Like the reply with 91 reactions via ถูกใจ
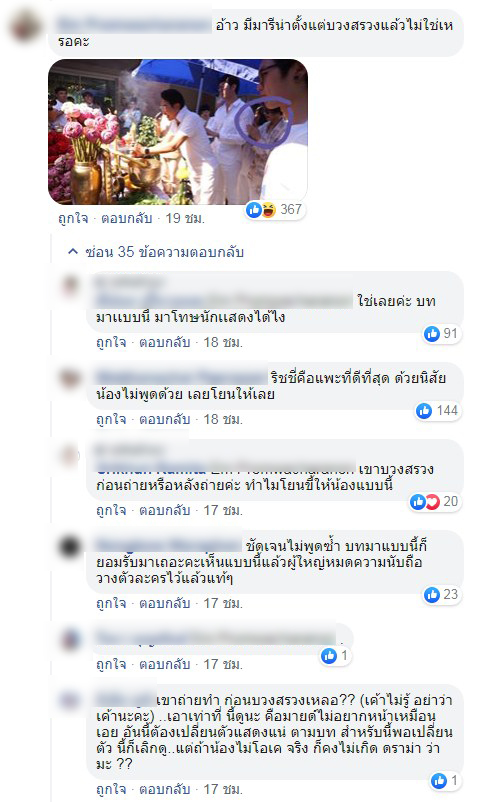 click(x=111, y=342)
